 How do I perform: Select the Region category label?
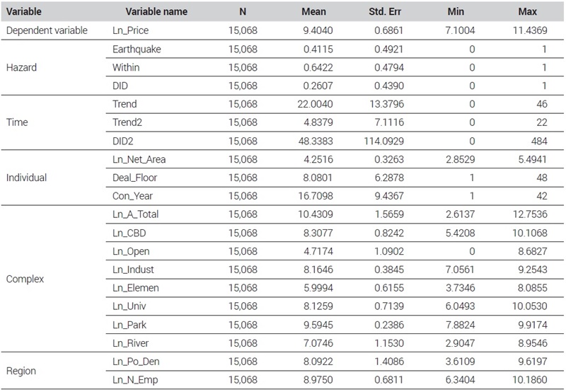pyautogui.click(x=21, y=371)
